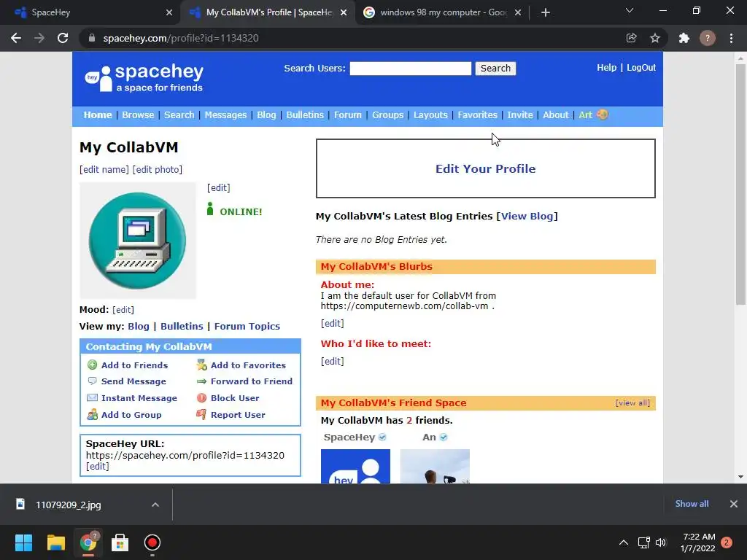Click the page vertical scrollbar
The image size is (747, 560).
point(740,184)
